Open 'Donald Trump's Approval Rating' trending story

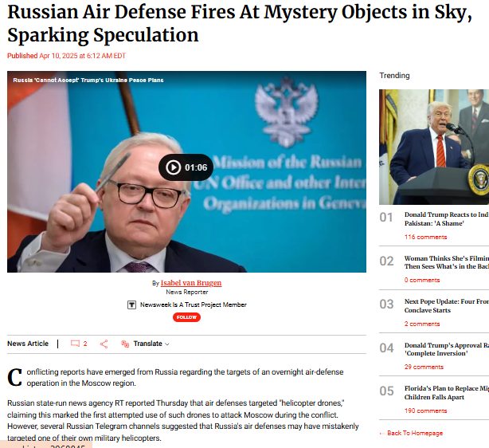[x=447, y=349]
